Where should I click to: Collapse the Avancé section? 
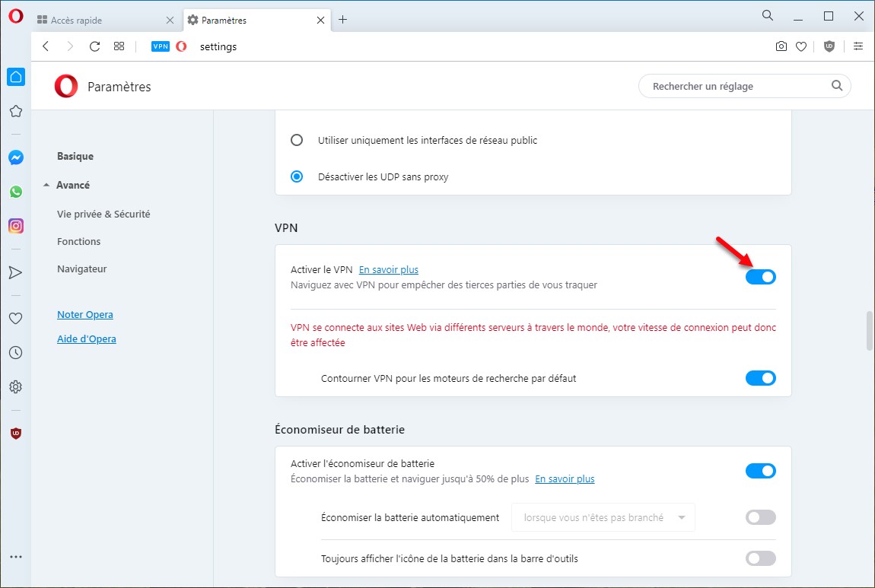click(67, 185)
